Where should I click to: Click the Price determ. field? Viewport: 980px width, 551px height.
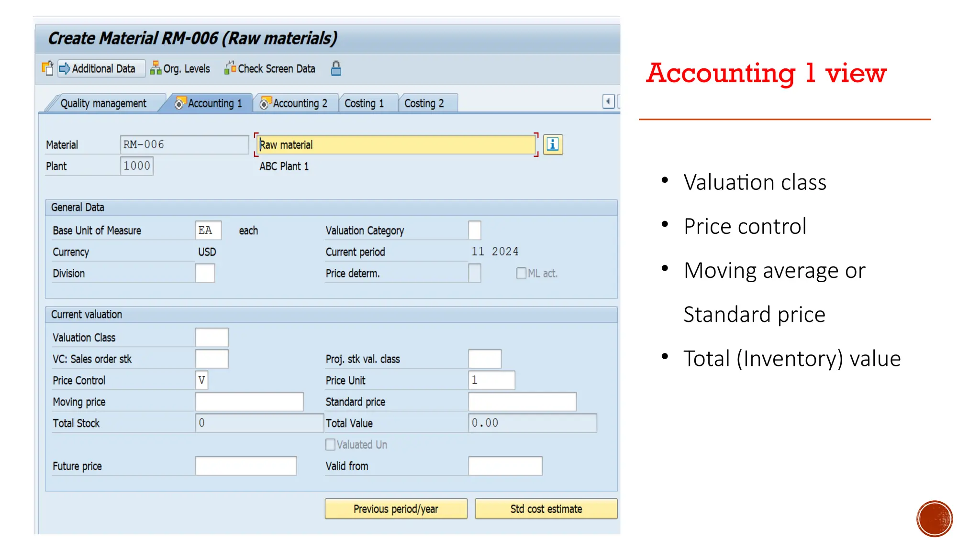(x=475, y=273)
